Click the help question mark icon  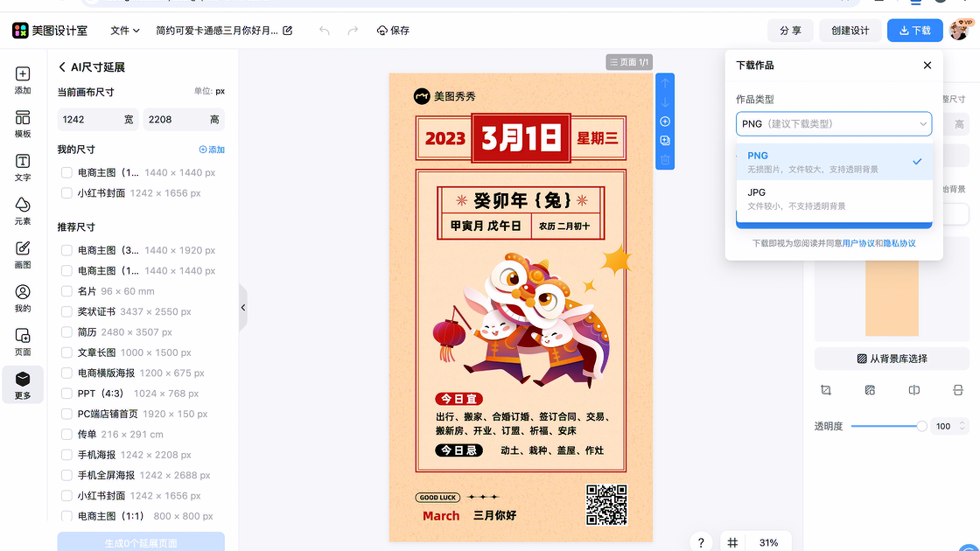pos(701,543)
